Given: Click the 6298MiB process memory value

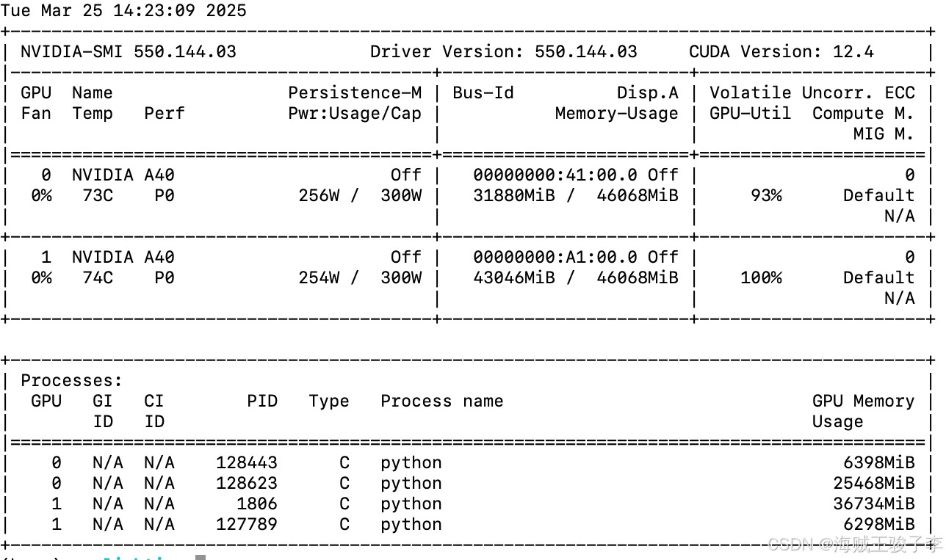Looking at the screenshot, I should point(879,525).
